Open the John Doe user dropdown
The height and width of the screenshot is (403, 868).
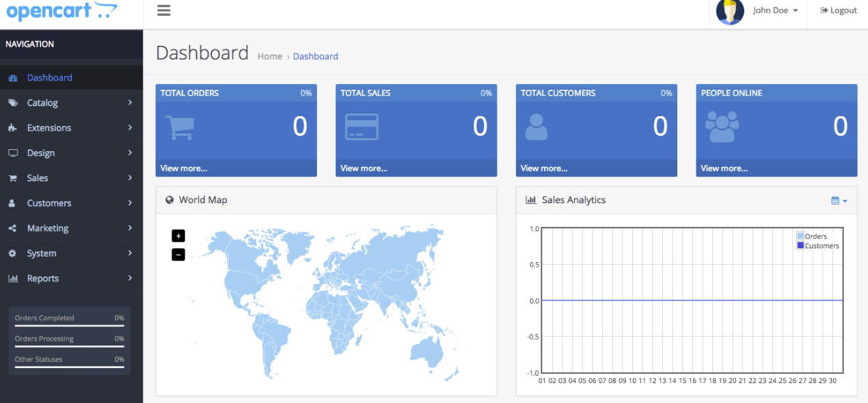pos(776,10)
